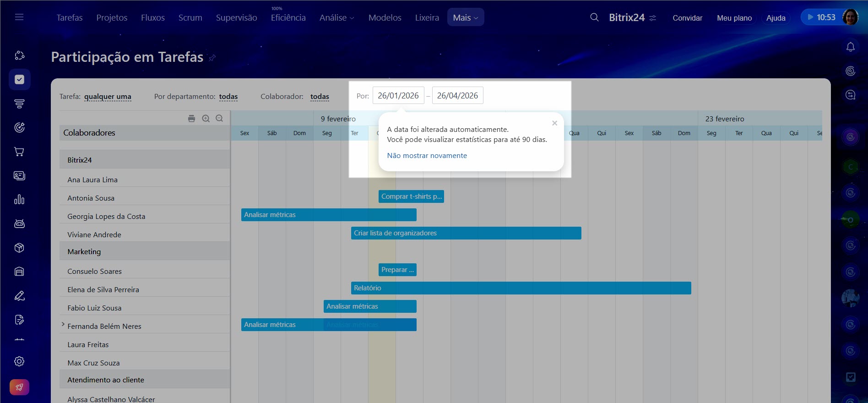
Task: Click 'Não mostrar novamente' link
Action: tap(427, 156)
